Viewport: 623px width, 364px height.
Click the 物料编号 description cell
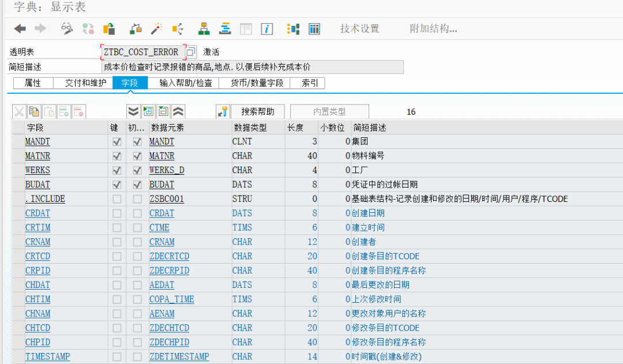point(368,156)
